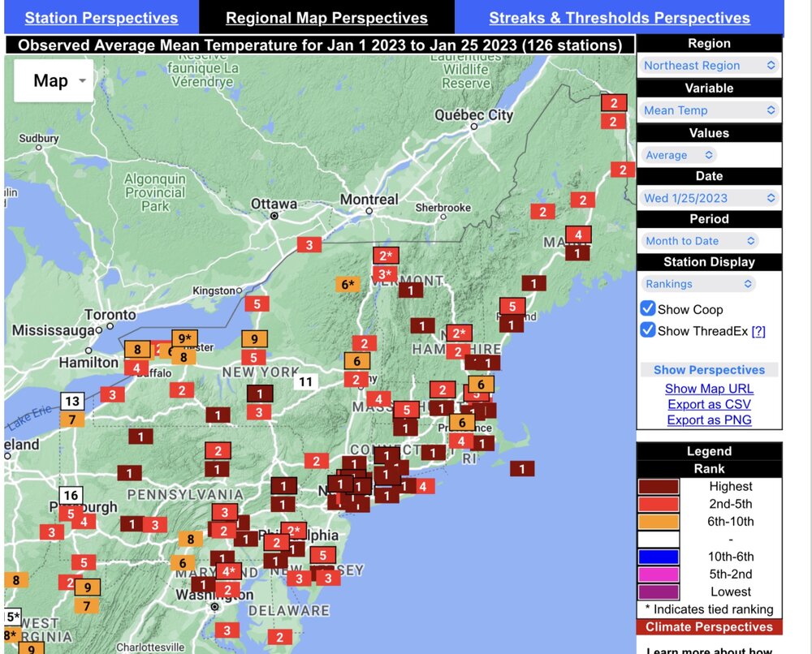The height and width of the screenshot is (654, 812).
Task: Click the dark red 1 marker offshore of Cape Cod
Action: (x=522, y=469)
